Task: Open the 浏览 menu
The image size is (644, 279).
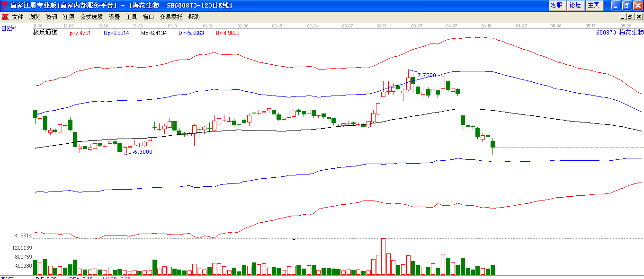Action: [x=35, y=17]
